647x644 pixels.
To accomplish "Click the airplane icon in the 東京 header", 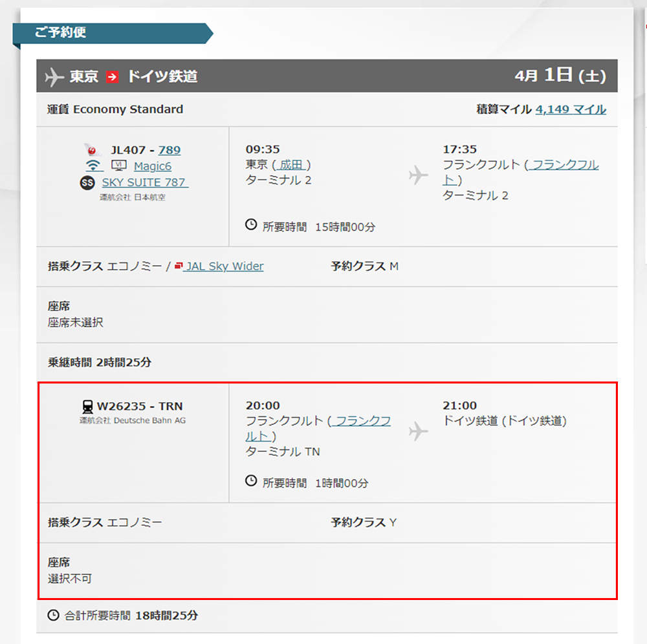I will tap(54, 77).
